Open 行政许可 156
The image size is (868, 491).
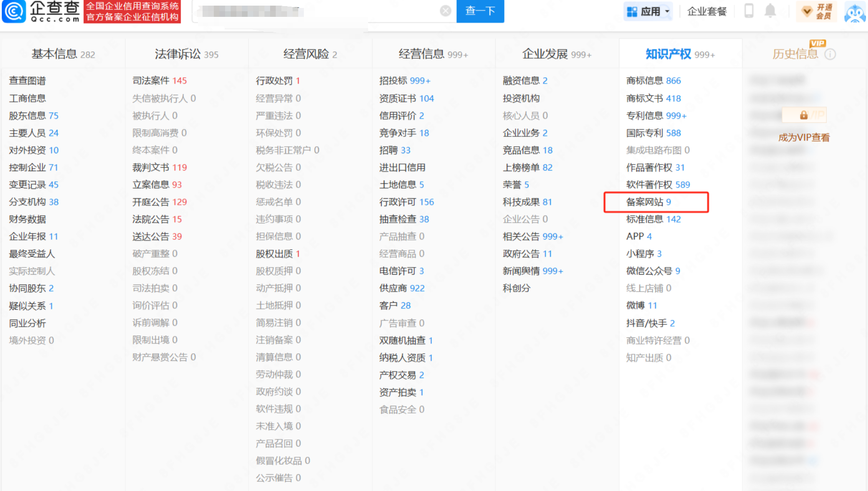tap(407, 202)
